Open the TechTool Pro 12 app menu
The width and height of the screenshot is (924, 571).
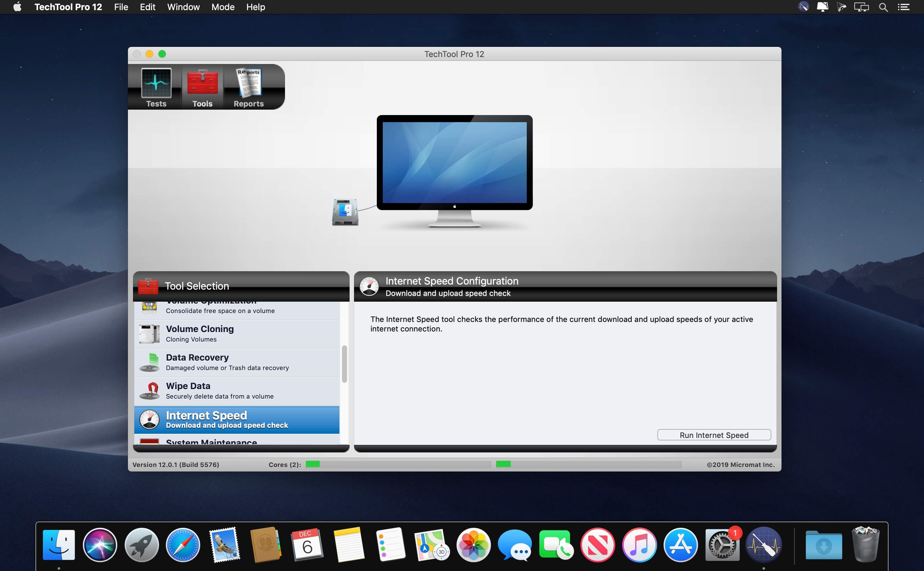68,7
